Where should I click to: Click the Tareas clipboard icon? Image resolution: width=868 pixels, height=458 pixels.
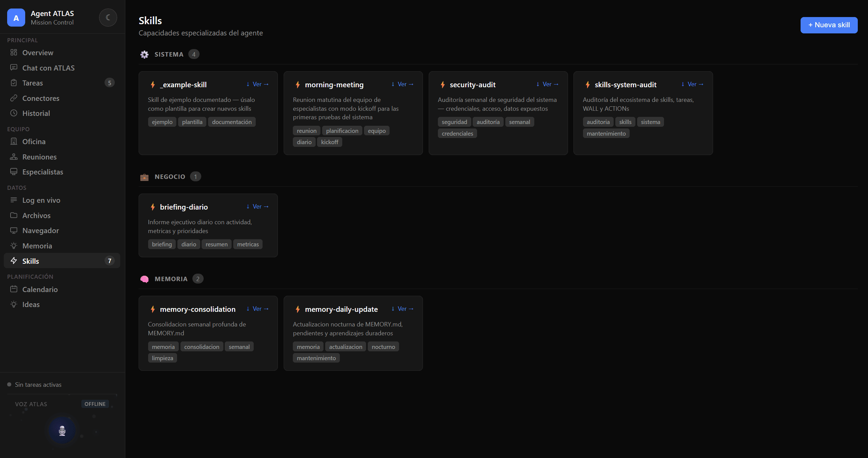14,83
